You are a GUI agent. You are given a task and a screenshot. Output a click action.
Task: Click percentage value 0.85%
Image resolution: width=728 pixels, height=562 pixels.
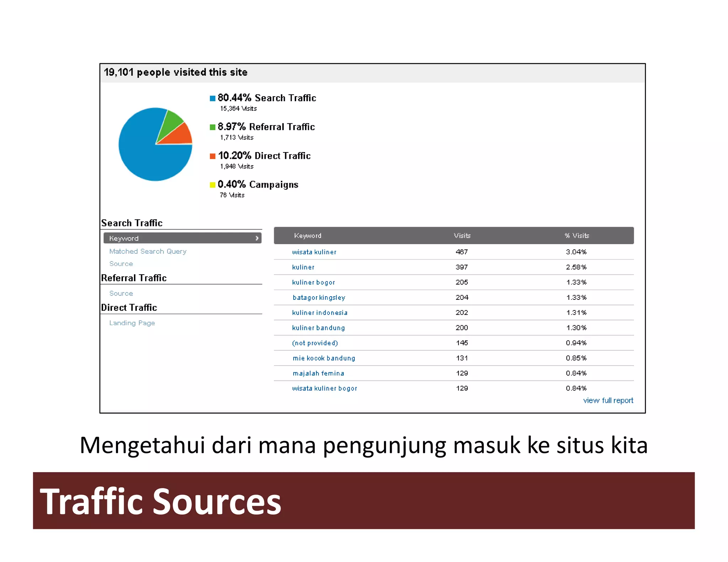[576, 358]
